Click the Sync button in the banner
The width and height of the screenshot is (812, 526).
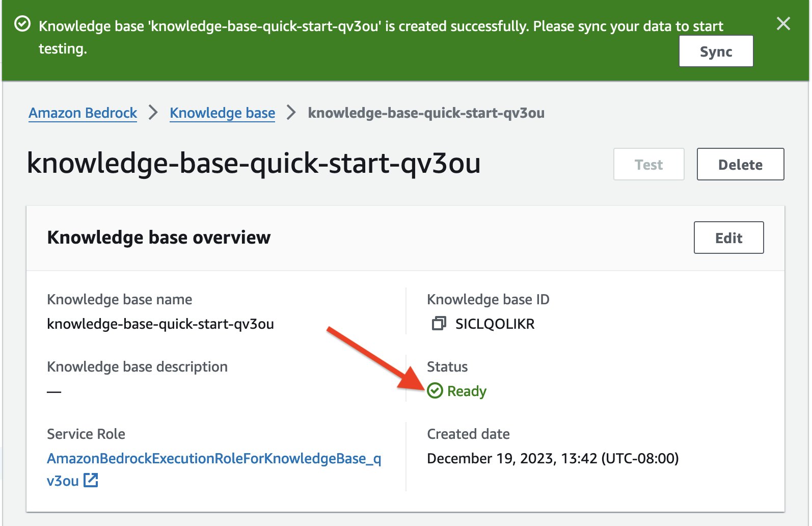(716, 51)
